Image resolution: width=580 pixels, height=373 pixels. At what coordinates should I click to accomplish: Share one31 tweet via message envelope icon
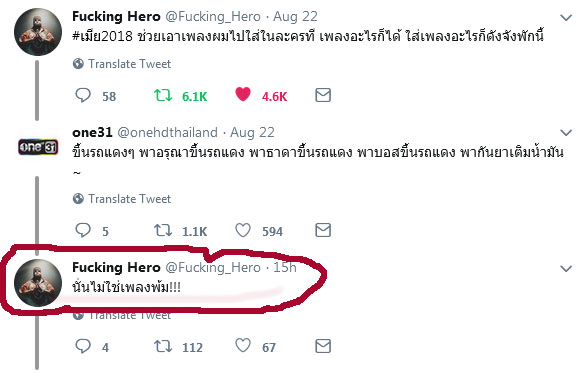(x=323, y=230)
